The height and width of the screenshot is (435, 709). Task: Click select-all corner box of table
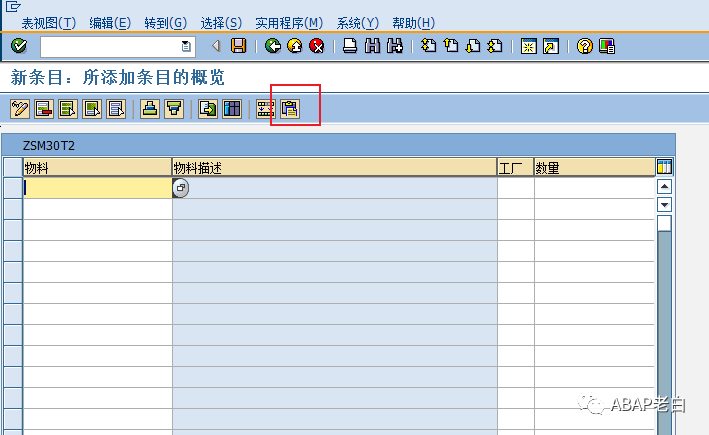pyautogui.click(x=13, y=167)
